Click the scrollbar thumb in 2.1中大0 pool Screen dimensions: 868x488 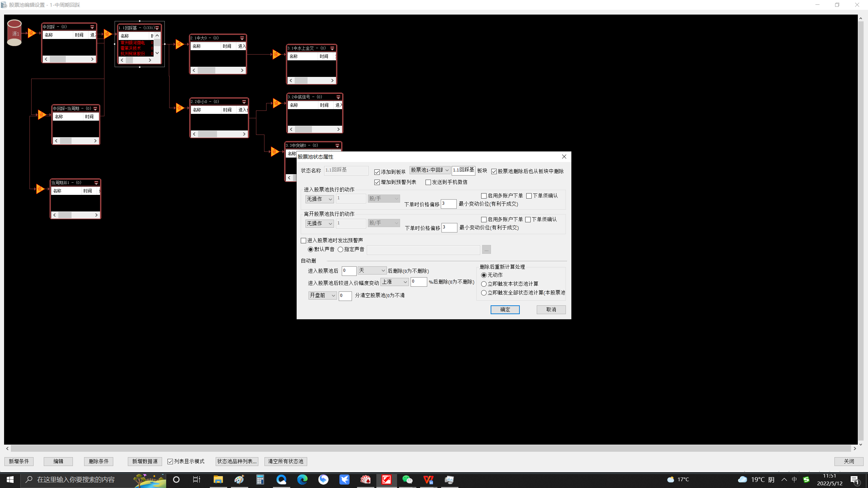[206, 70]
